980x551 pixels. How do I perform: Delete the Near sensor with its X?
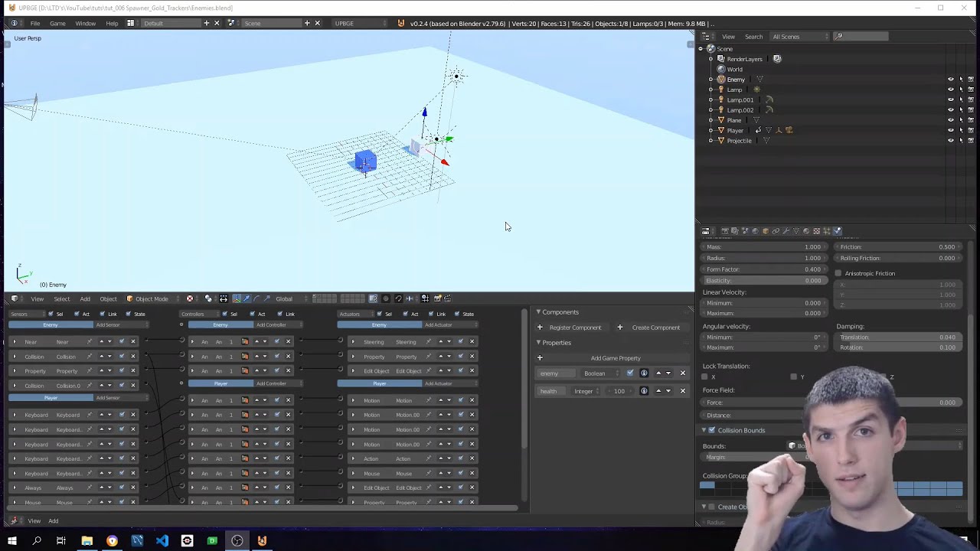132,342
